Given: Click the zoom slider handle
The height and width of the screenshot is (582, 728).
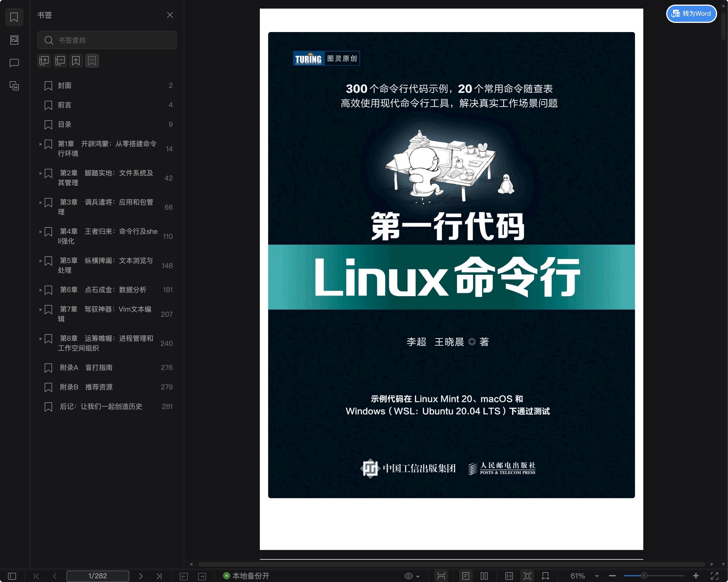Looking at the screenshot, I should pyautogui.click(x=644, y=576).
